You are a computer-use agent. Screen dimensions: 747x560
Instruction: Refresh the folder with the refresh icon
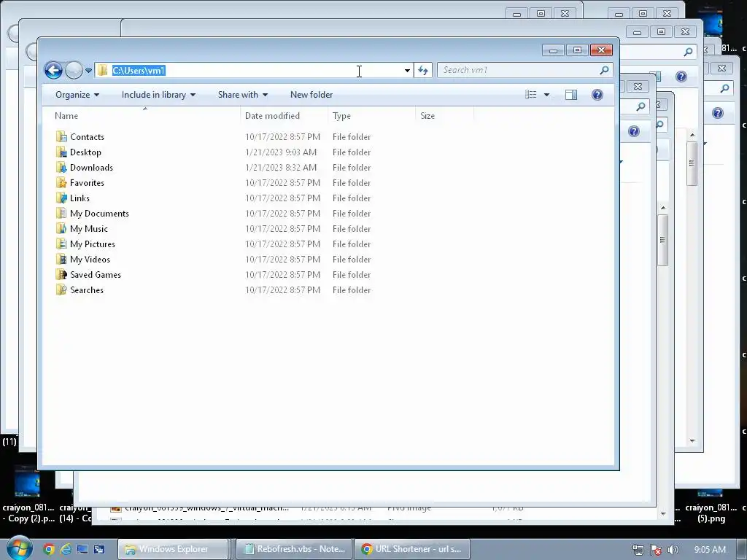pos(422,71)
